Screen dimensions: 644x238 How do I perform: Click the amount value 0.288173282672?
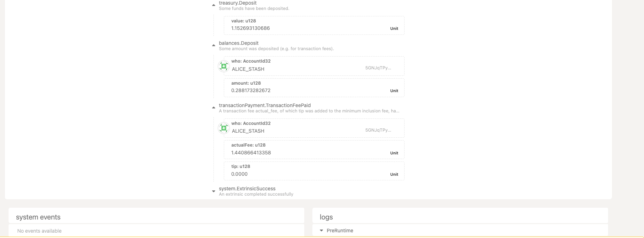point(250,90)
